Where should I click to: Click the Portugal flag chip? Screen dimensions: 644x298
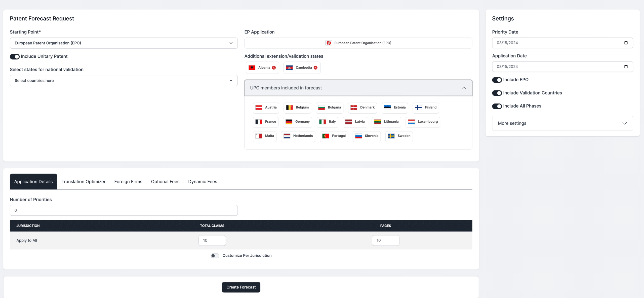334,136
